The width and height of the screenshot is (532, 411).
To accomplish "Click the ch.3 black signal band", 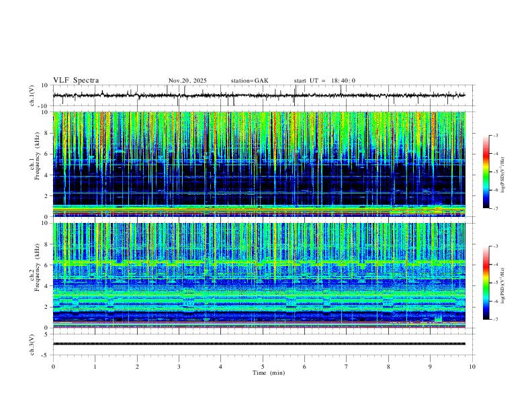I will coord(259,344).
